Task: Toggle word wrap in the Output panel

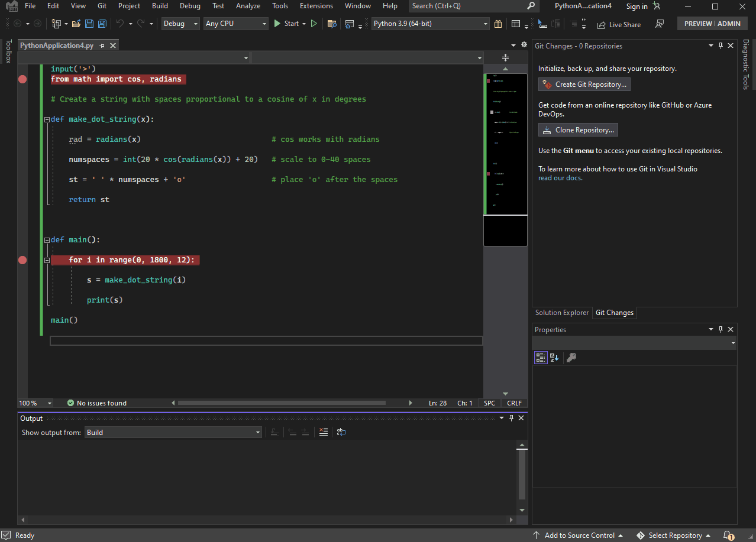Action: pos(341,432)
